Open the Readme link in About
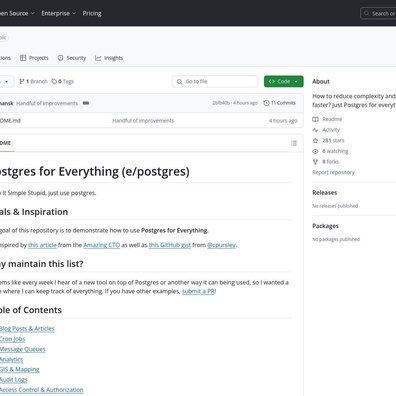396x396 pixels. (x=332, y=119)
